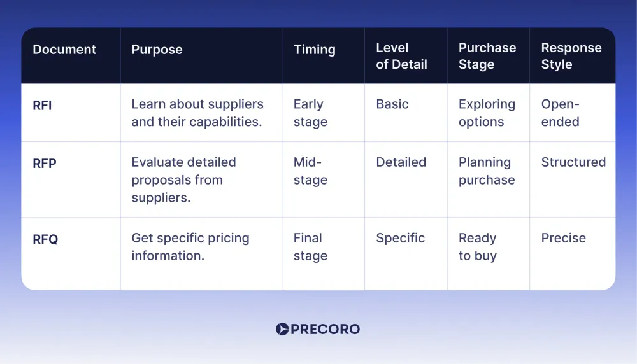The height and width of the screenshot is (364, 637).
Task: Click the Timing column header
Action: coord(315,50)
